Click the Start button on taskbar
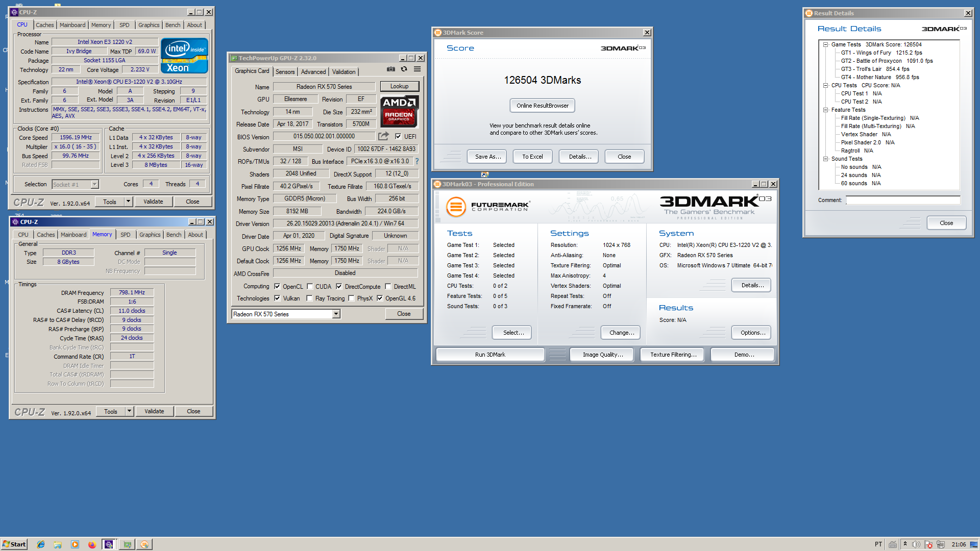Viewport: 980px width, 551px height. pyautogui.click(x=14, y=544)
